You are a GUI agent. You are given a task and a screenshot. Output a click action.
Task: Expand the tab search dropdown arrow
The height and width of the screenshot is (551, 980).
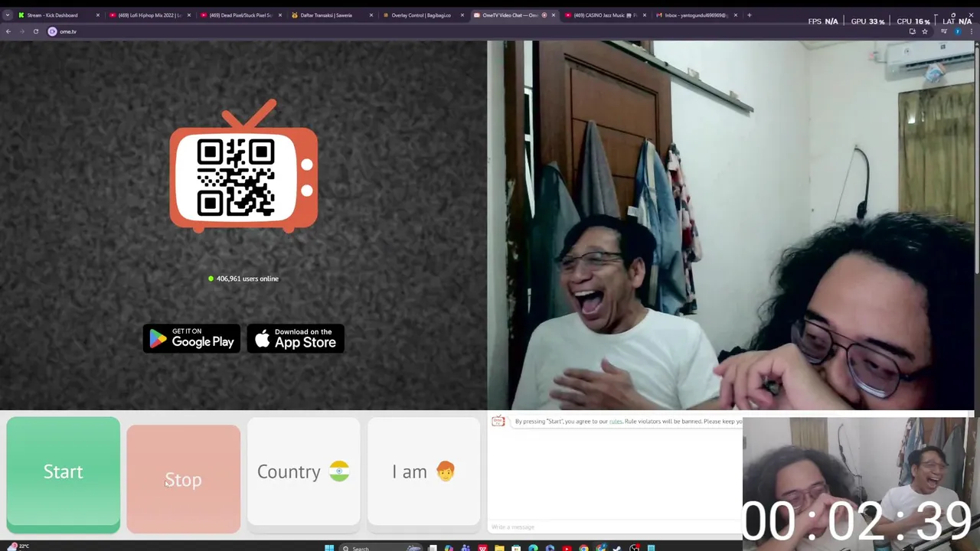coord(7,15)
